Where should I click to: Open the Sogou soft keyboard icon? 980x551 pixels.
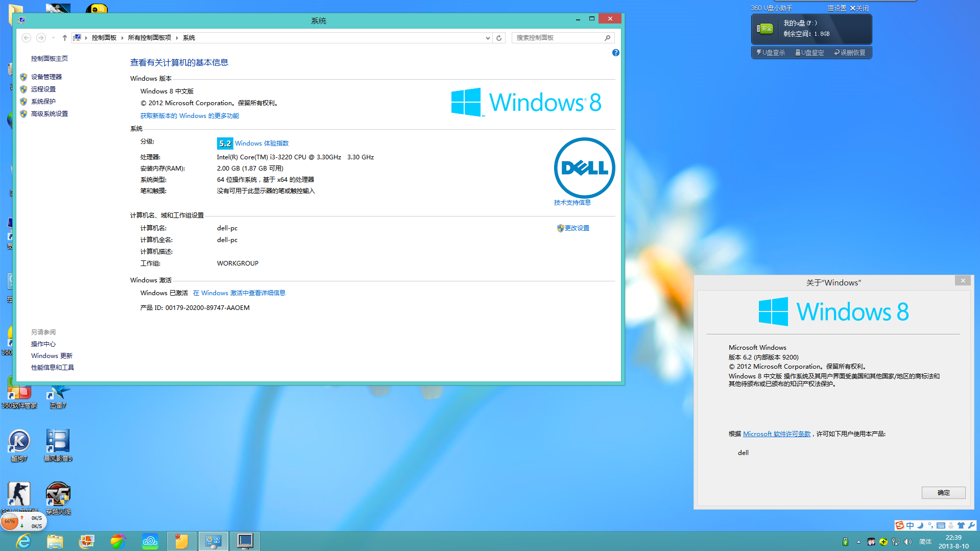click(941, 525)
